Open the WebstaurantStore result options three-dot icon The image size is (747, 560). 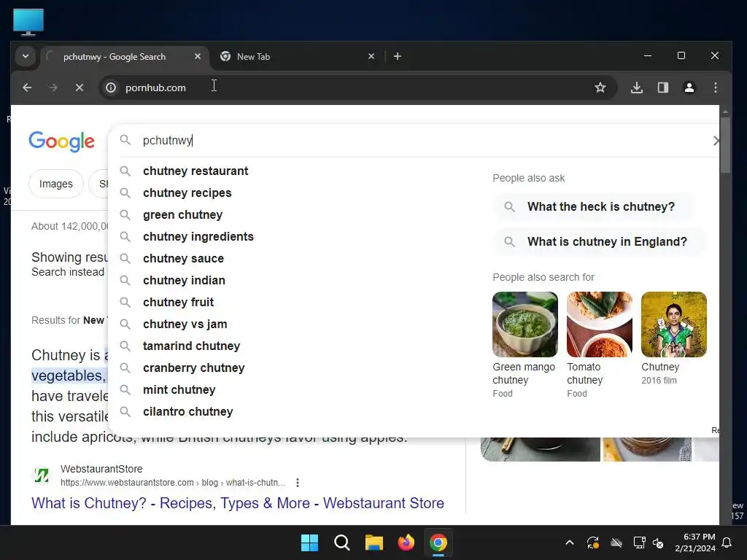298,483
